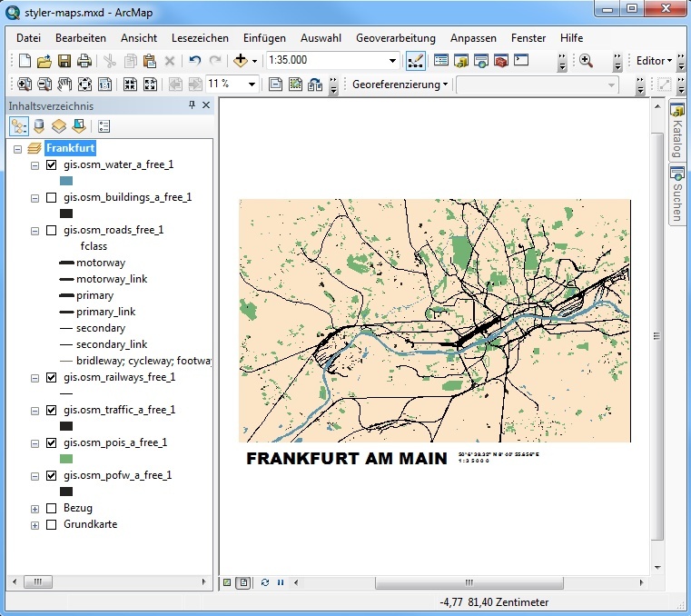The image size is (691, 616).
Task: Click the Add Data toolbar icon
Action: (241, 61)
